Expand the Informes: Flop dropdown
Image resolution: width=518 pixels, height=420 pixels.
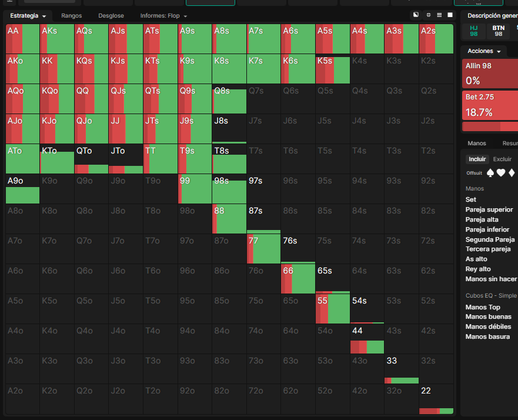point(163,16)
